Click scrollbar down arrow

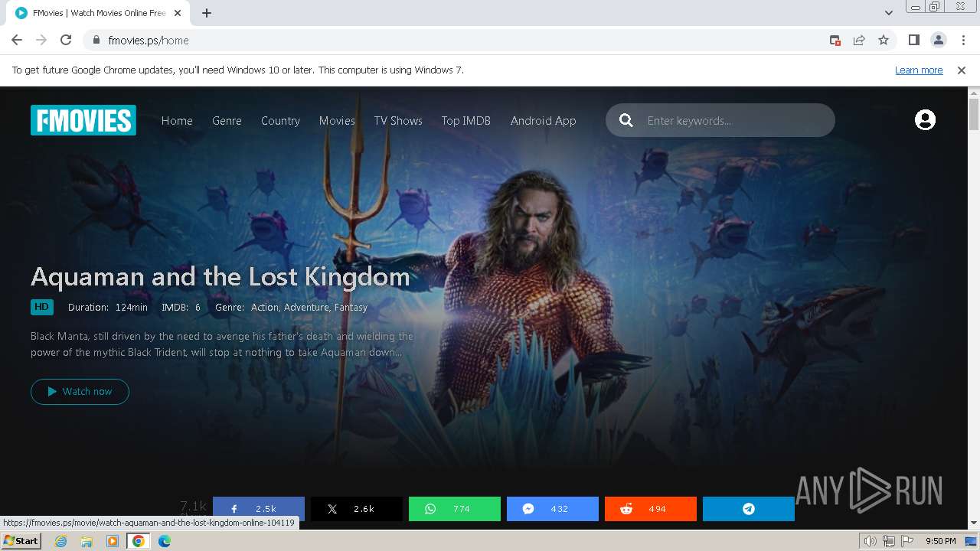[x=974, y=523]
